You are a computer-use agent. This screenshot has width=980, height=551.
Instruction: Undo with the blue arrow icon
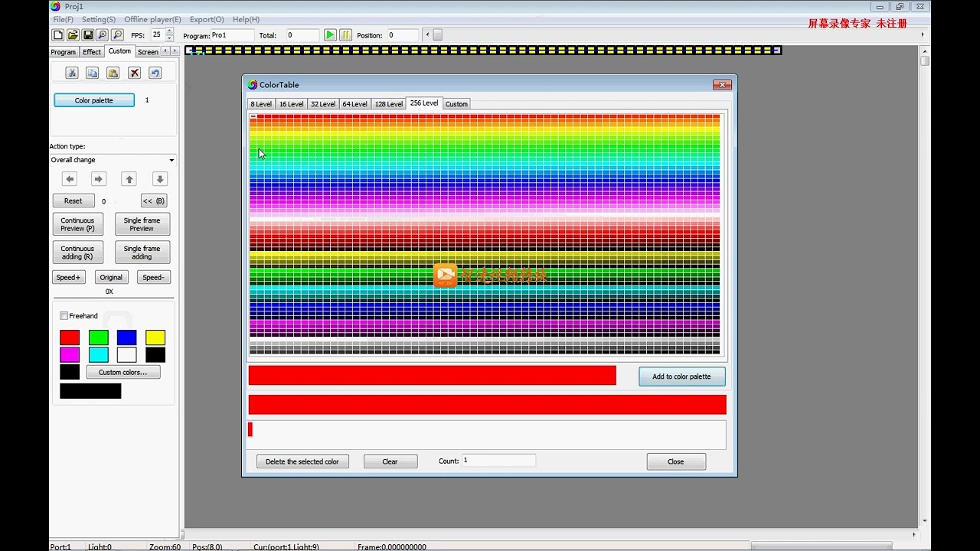[155, 73]
